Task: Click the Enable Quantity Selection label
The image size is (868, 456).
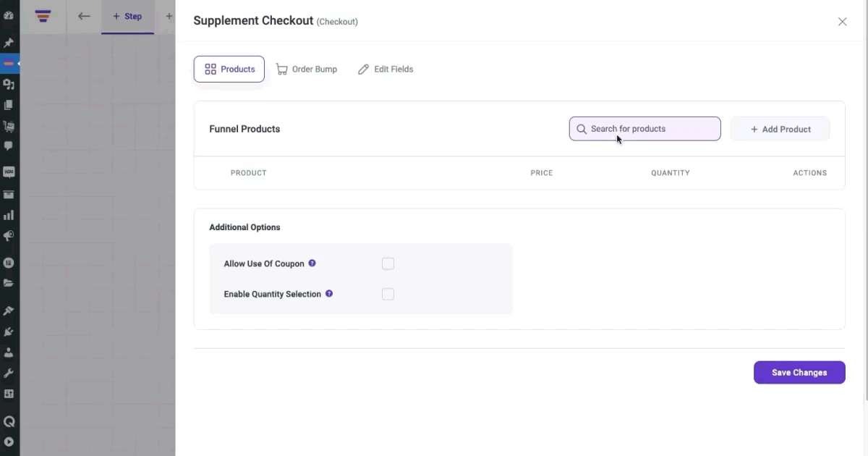Action: click(272, 294)
